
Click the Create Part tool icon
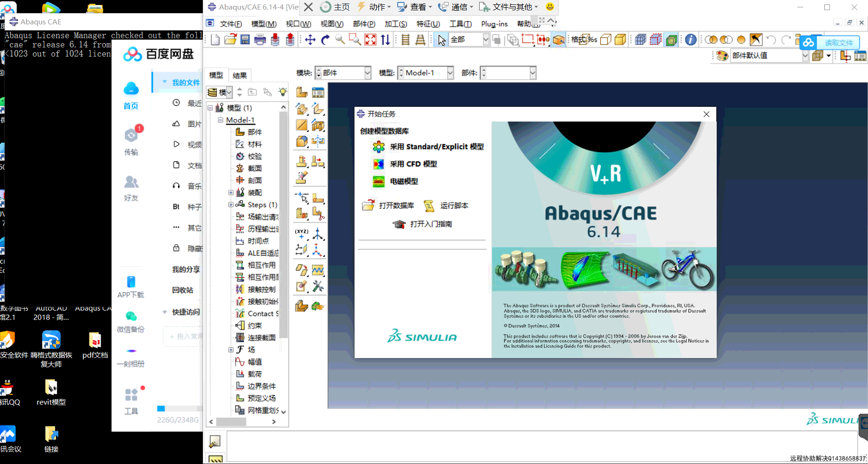tap(302, 93)
